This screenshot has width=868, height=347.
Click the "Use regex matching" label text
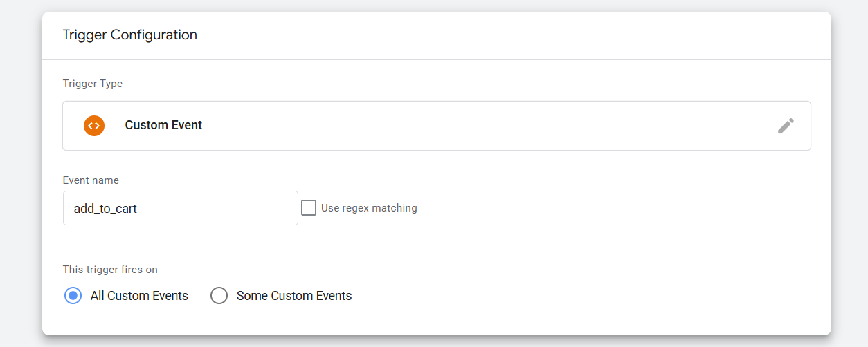pos(369,208)
